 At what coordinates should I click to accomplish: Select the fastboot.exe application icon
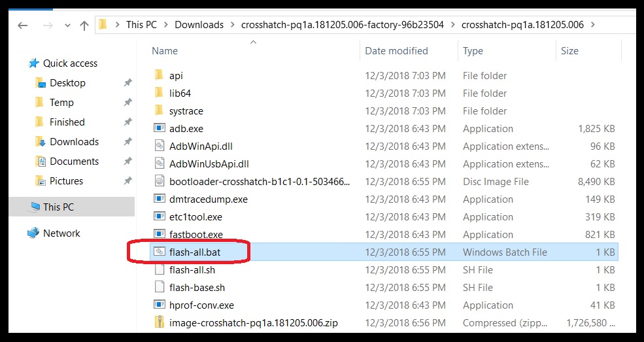(160, 235)
